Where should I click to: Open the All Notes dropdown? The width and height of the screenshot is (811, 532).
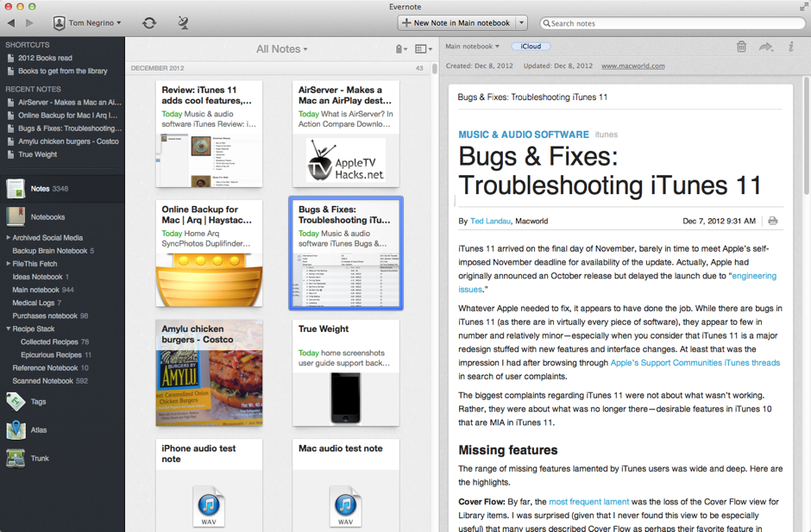282,49
